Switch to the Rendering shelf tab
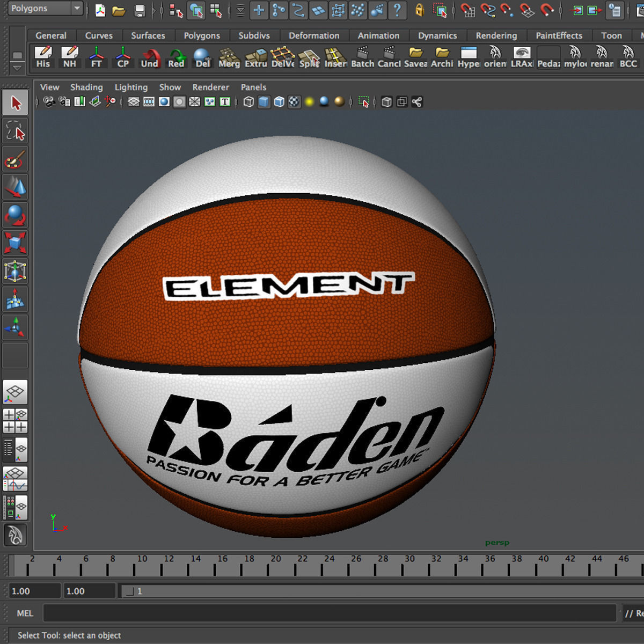 pos(496,35)
